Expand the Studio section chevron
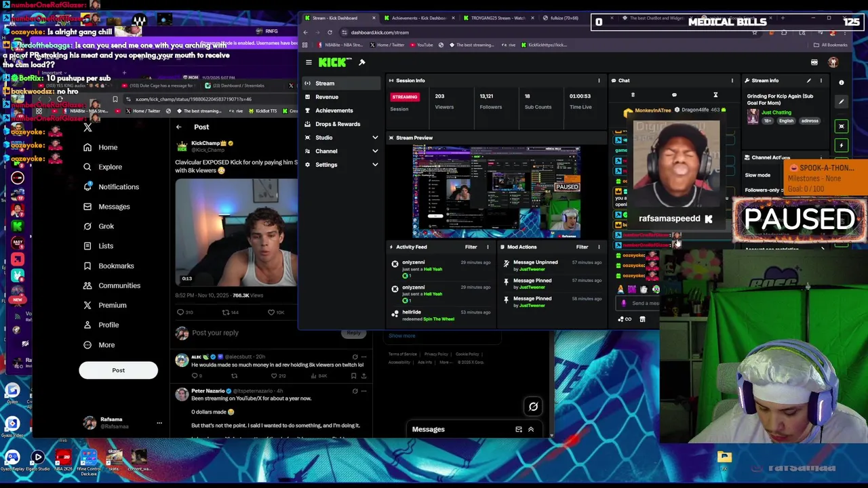The height and width of the screenshot is (488, 868). click(x=375, y=138)
